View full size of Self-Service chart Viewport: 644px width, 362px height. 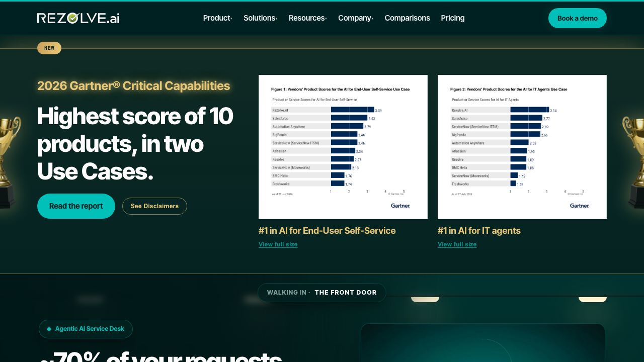278,244
